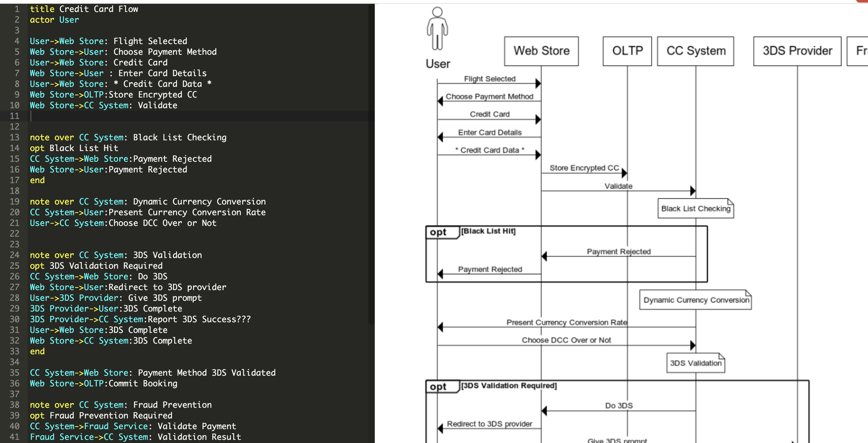Image resolution: width=868 pixels, height=443 pixels.
Task: Click '[Black List Hit]' condition text
Action: pos(488,231)
